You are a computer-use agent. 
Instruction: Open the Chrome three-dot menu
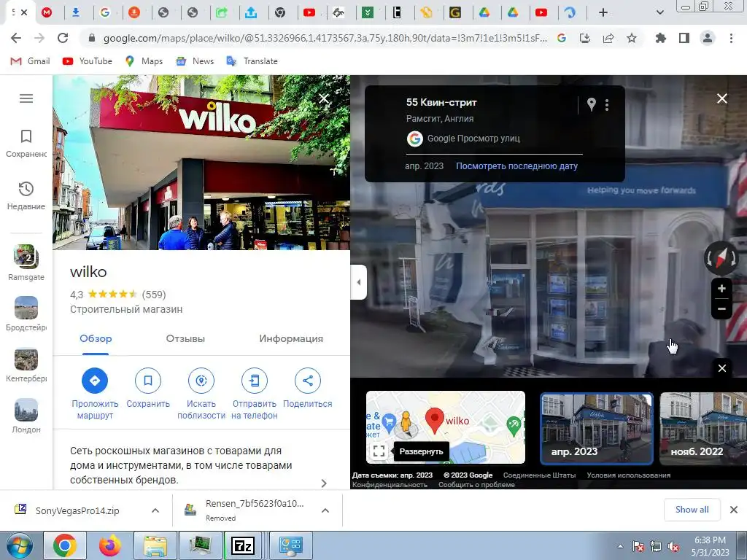(x=731, y=38)
